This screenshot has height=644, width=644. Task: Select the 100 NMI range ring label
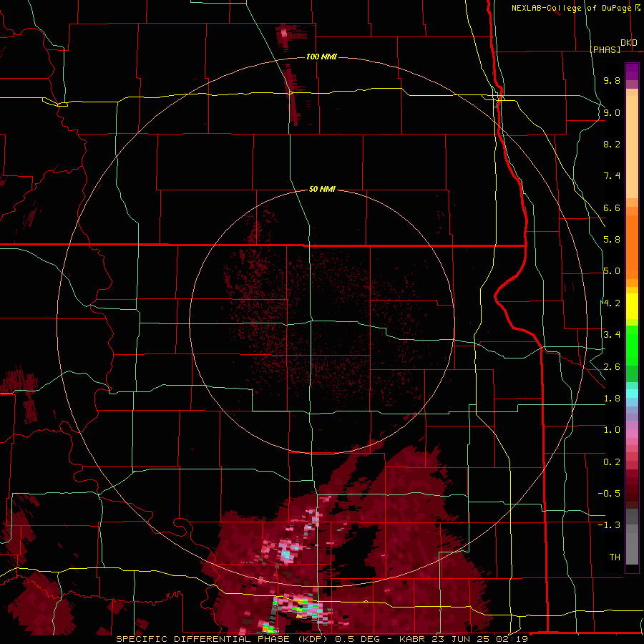[321, 57]
